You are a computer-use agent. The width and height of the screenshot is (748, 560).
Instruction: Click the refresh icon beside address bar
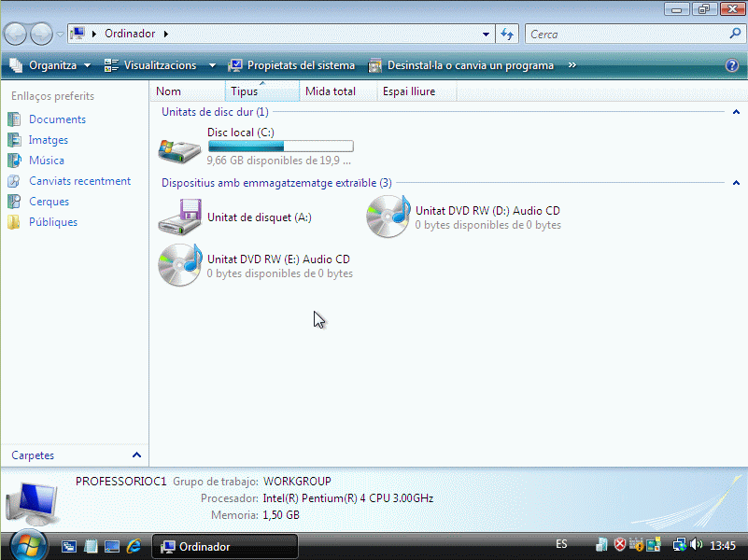pyautogui.click(x=507, y=35)
